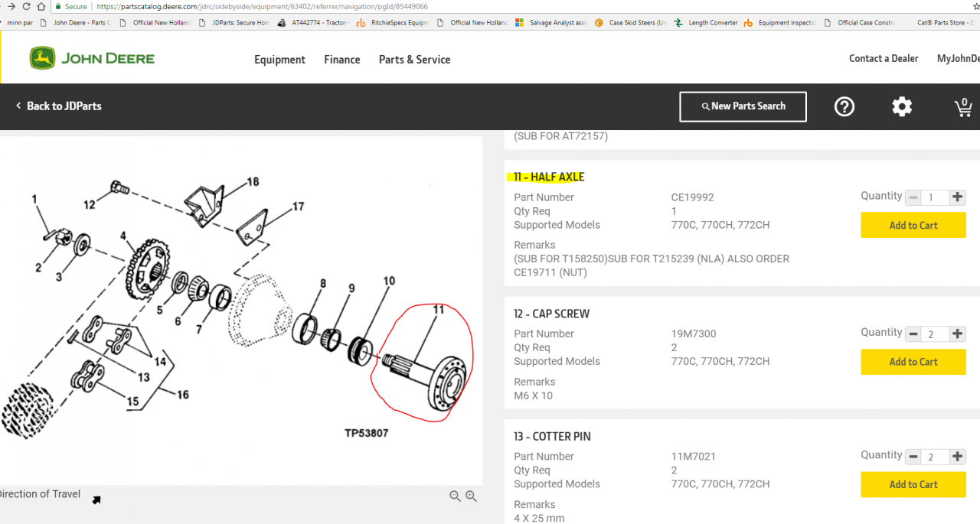
Task: Select callout 10 in diagram
Action: [389, 282]
